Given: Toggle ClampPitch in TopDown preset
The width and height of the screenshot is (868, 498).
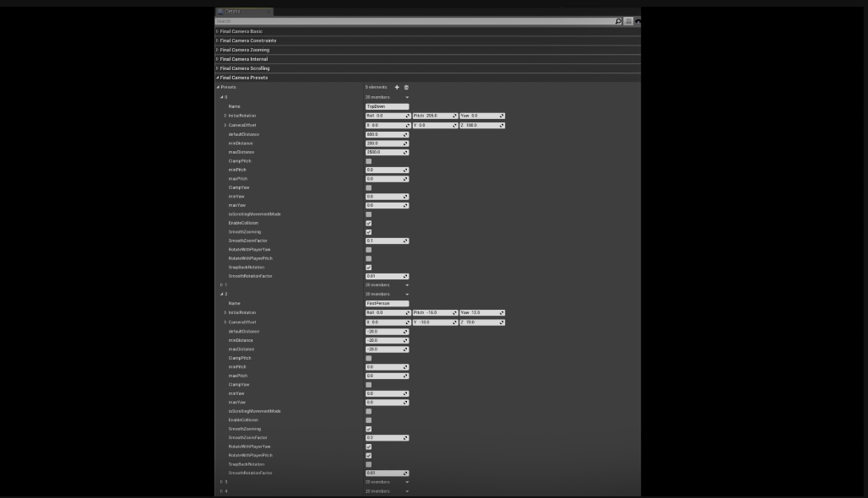Looking at the screenshot, I should (369, 161).
